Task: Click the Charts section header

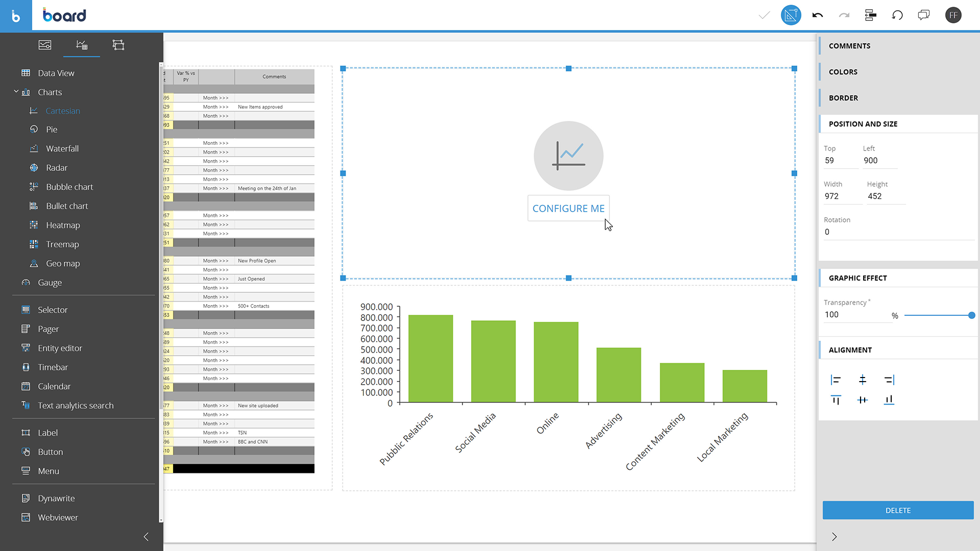Action: 50,91
